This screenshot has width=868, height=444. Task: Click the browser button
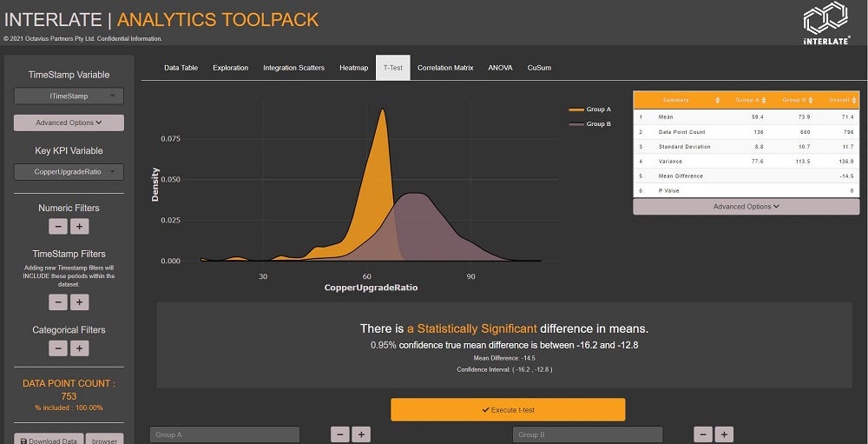[x=105, y=441]
